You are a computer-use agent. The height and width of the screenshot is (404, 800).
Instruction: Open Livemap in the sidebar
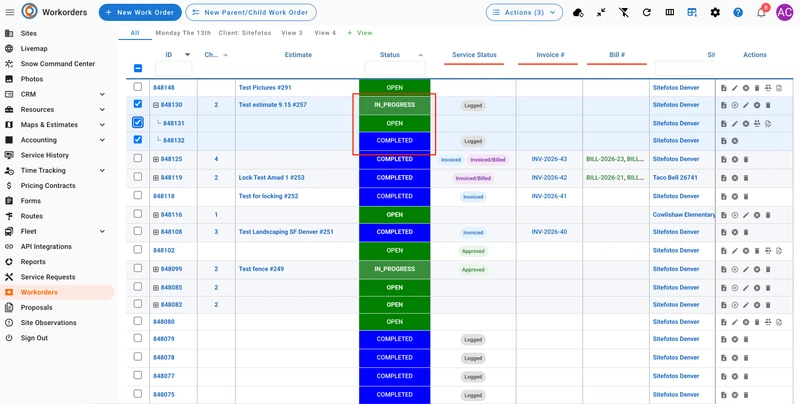coord(34,48)
